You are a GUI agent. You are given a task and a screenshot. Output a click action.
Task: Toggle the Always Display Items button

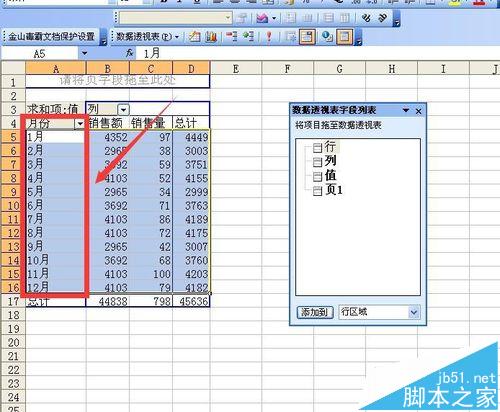(x=307, y=36)
